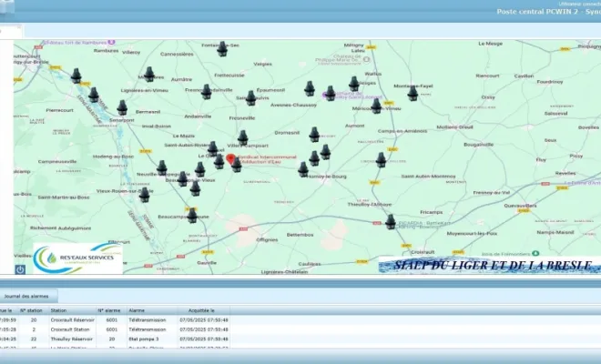Viewport: 601px width, 364px height.
Task: Open station marker over purple Saint-Léonard label
Action: [330, 94]
